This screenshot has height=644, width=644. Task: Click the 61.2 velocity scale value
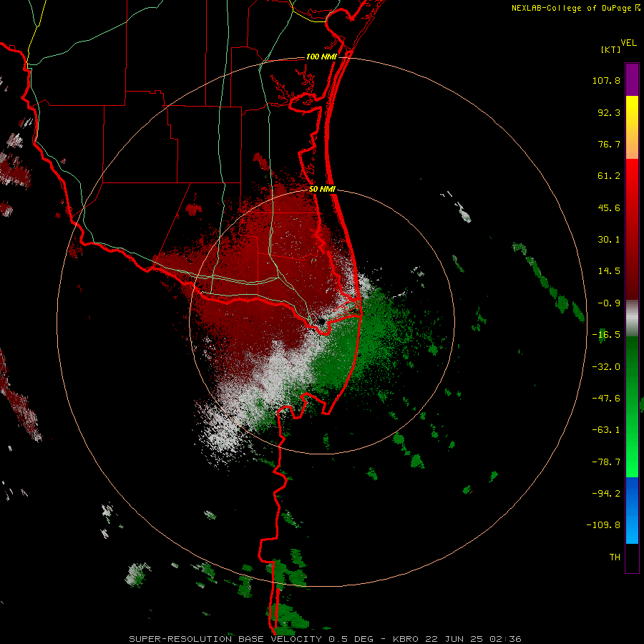pos(609,176)
